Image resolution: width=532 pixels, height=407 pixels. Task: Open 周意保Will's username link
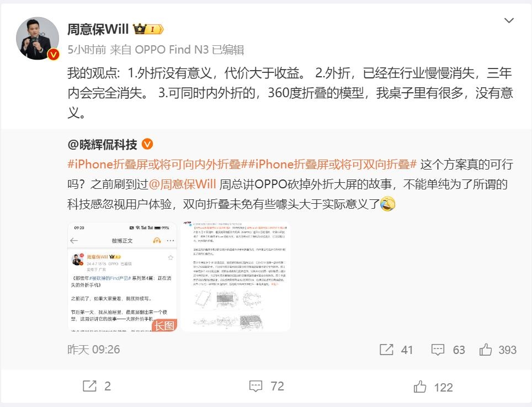click(98, 29)
